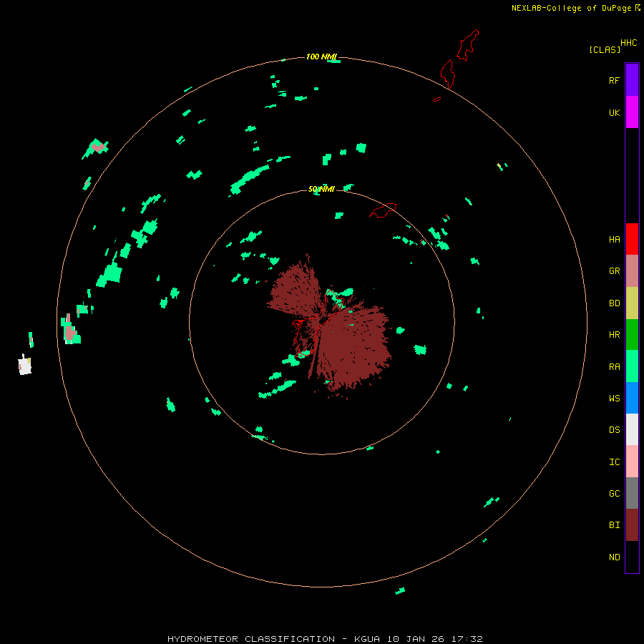Click the GR legend label

click(614, 271)
